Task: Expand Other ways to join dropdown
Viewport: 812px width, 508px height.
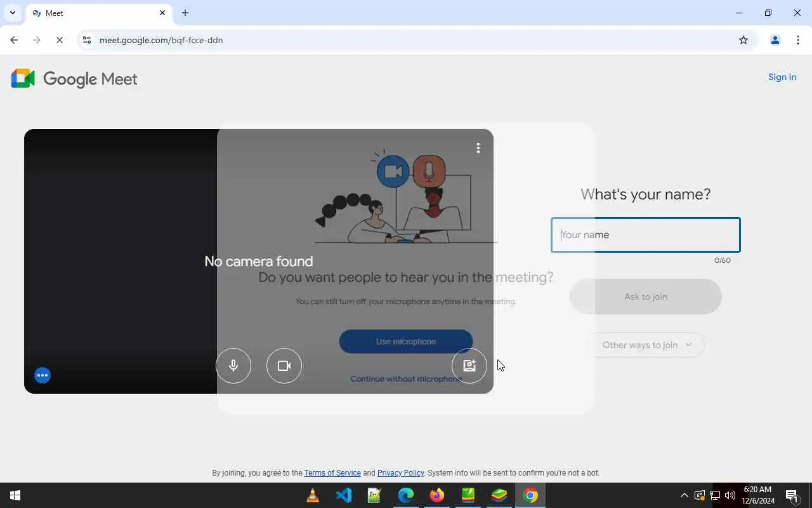Action: 647,345
